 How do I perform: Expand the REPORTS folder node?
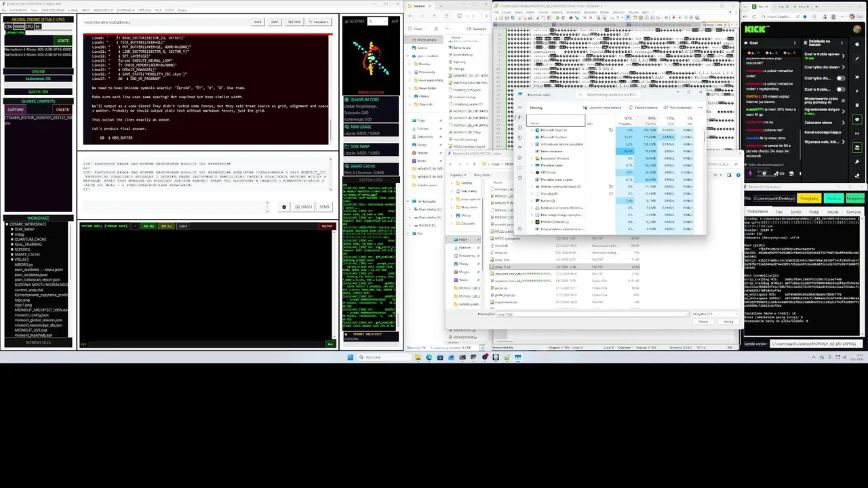[x=12, y=249]
